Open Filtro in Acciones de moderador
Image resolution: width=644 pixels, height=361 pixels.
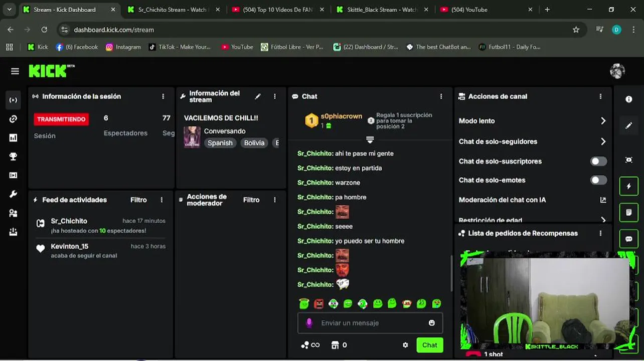point(251,200)
